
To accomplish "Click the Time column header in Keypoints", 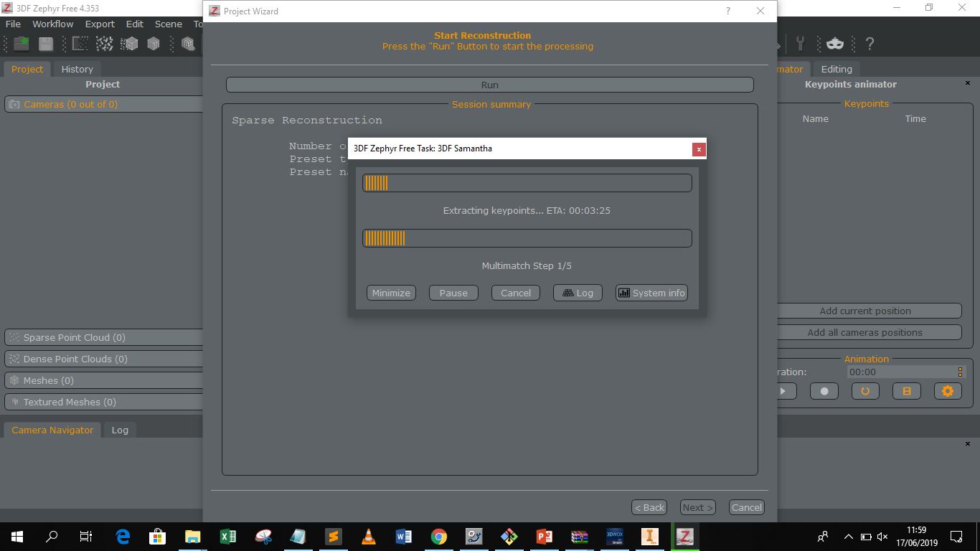I will point(915,118).
